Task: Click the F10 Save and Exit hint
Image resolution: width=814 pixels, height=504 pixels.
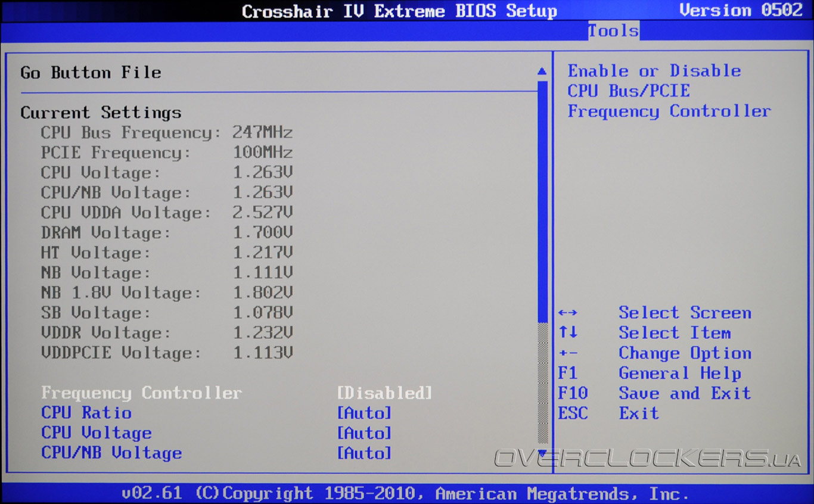Action: pyautogui.click(x=655, y=393)
